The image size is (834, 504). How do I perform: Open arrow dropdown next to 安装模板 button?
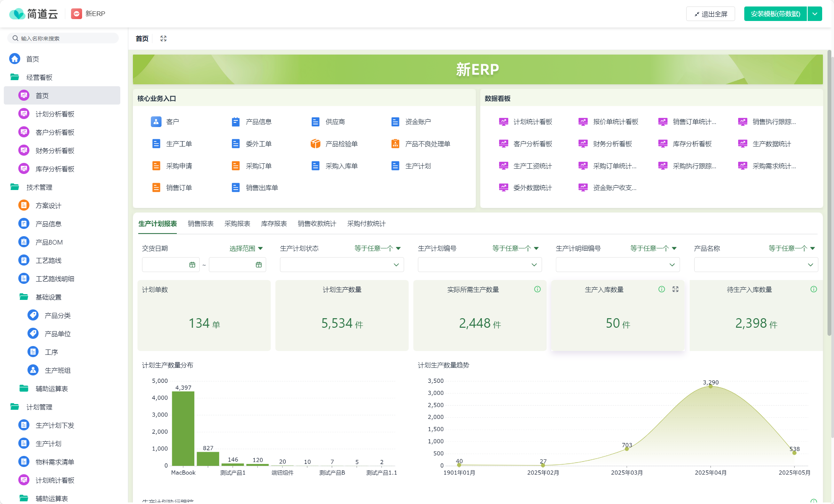[815, 14]
